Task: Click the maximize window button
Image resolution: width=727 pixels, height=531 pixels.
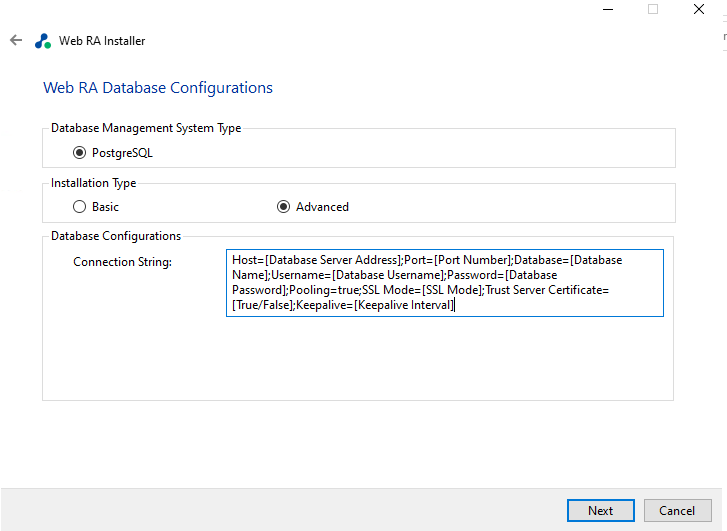Action: coord(653,9)
